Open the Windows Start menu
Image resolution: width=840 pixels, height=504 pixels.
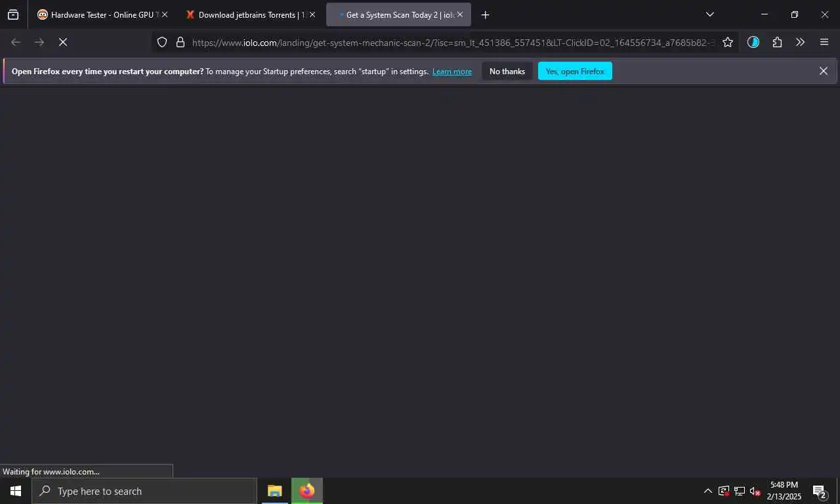[x=16, y=491]
